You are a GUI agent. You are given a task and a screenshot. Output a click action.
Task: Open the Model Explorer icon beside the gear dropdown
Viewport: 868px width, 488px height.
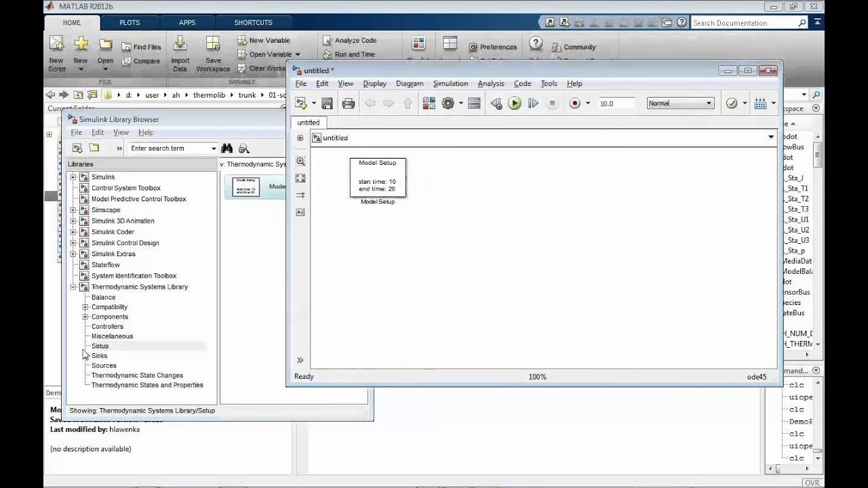coord(474,104)
